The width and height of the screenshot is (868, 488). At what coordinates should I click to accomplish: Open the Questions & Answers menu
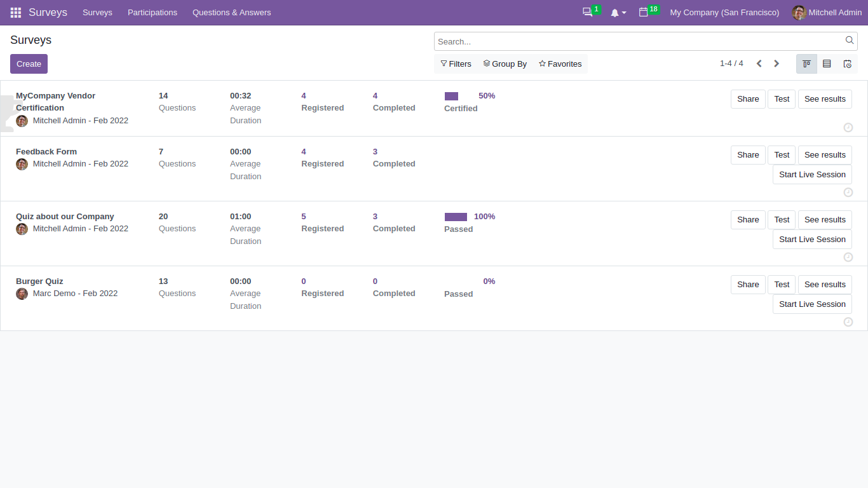coord(231,12)
